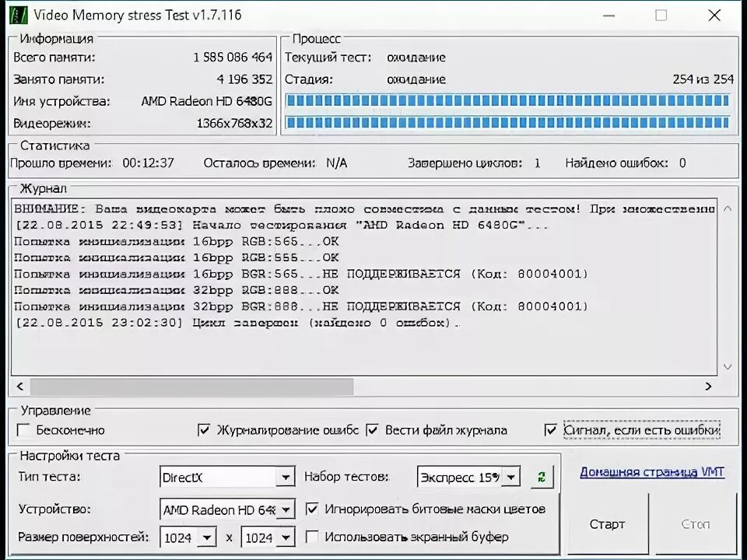
Task: Click the elapsed time 00:12:37
Action: pos(148,163)
